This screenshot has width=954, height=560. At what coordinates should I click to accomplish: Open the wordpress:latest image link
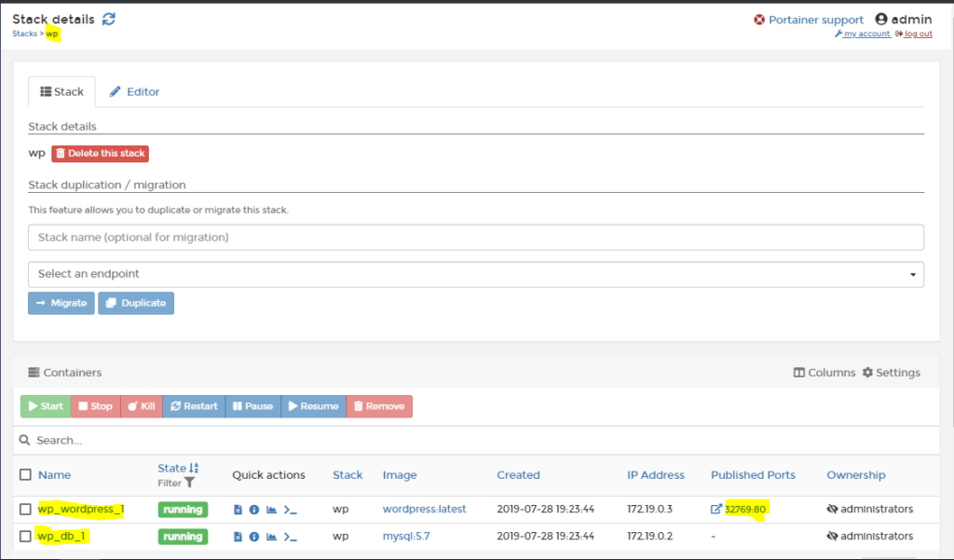(x=424, y=509)
